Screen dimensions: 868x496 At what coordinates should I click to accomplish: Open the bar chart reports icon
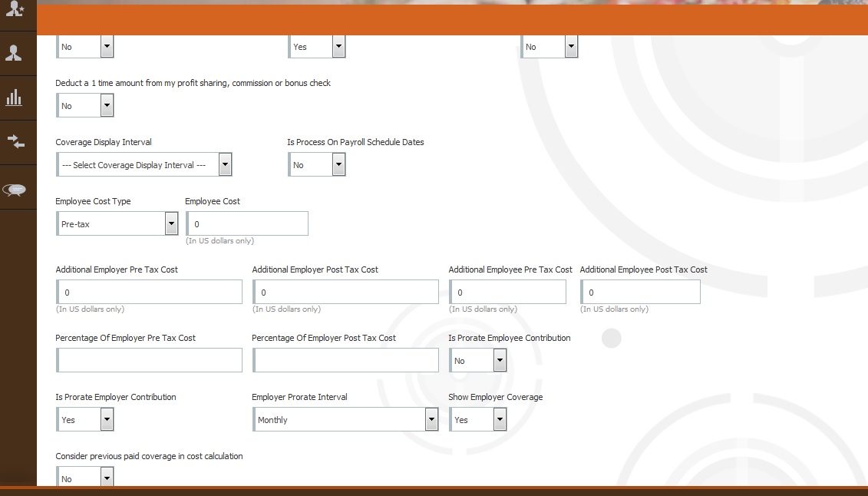click(x=13, y=98)
